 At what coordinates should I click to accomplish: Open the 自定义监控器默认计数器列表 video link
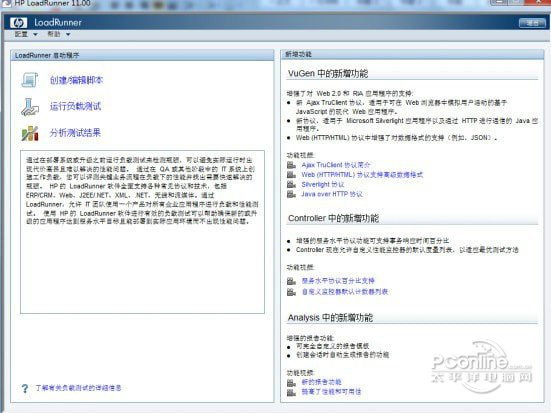pos(345,292)
